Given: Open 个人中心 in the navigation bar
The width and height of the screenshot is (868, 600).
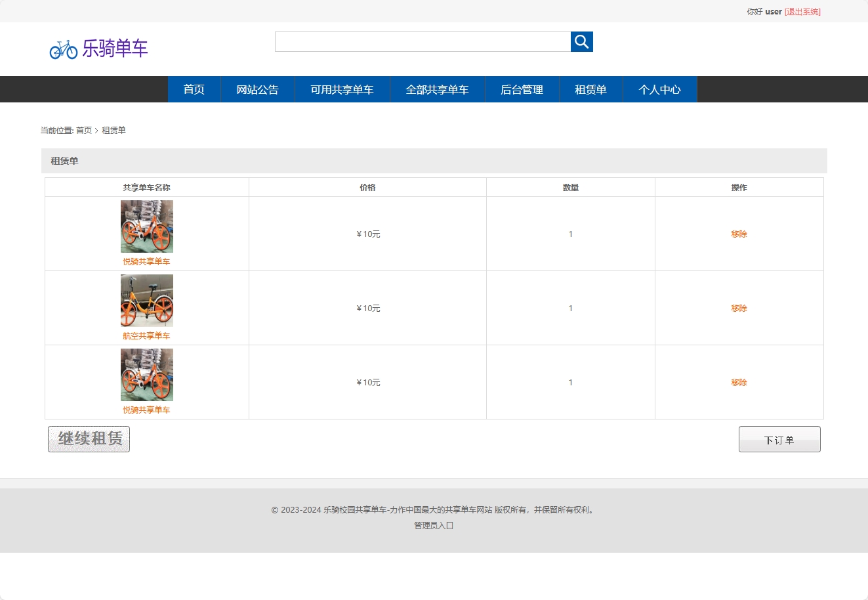Looking at the screenshot, I should tap(659, 90).
